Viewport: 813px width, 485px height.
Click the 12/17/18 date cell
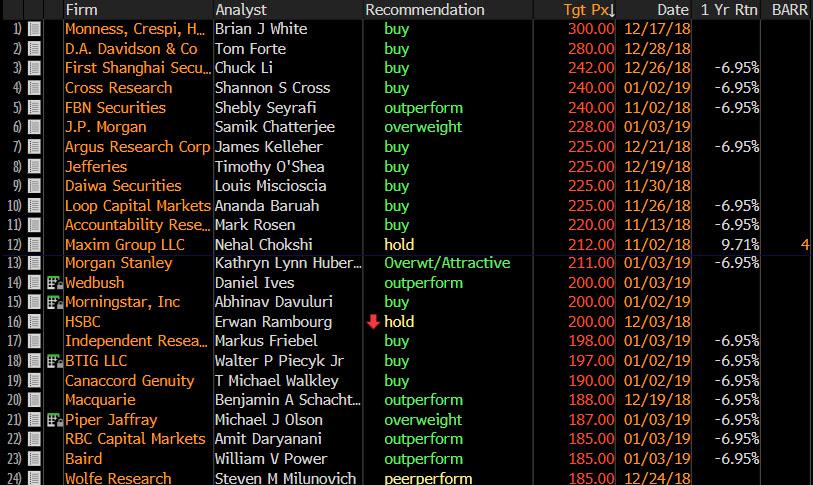(657, 29)
